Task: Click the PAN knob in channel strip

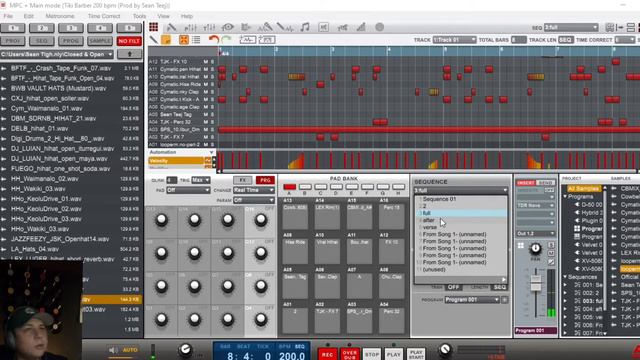Action: (x=535, y=248)
